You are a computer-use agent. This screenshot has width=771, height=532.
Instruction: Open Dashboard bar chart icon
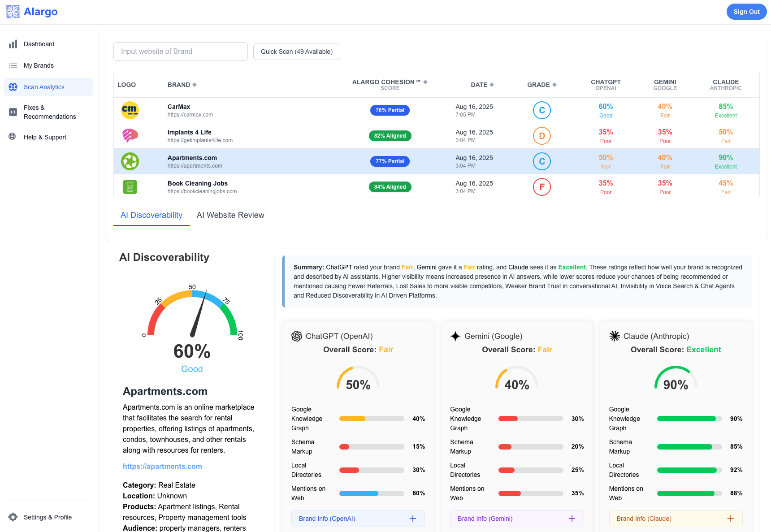coord(13,44)
